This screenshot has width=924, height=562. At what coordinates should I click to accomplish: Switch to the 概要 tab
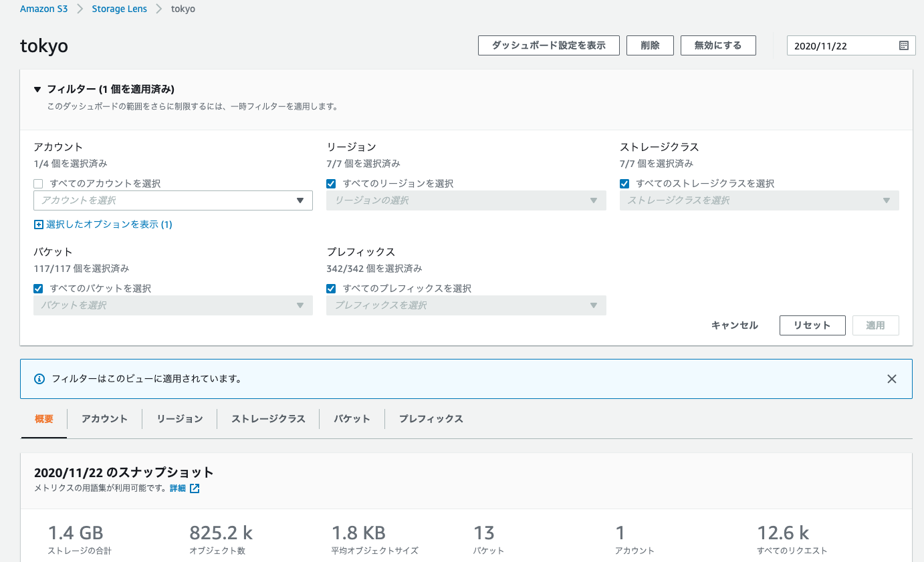(x=44, y=419)
